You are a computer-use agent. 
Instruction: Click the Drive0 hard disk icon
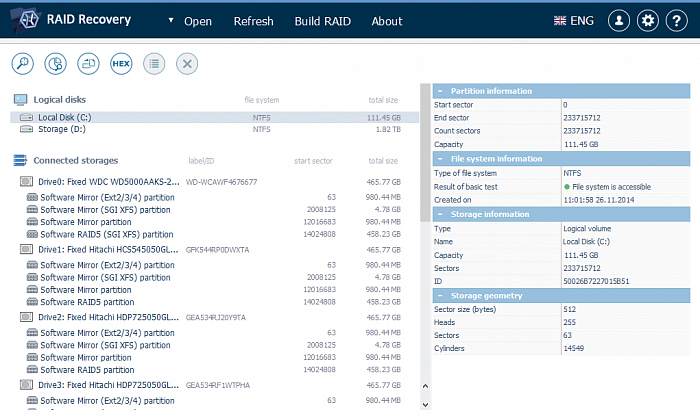26,181
